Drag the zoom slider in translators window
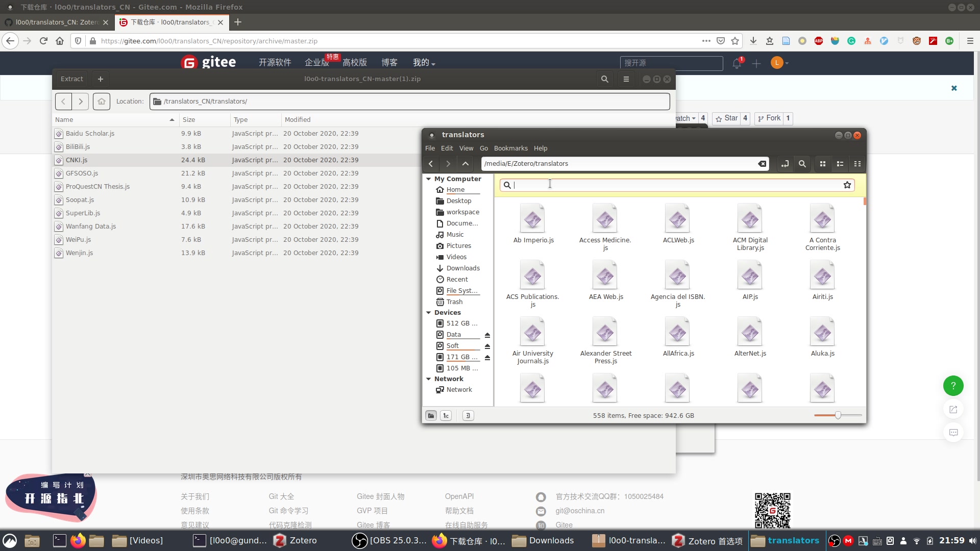The image size is (980, 551). coord(838,415)
